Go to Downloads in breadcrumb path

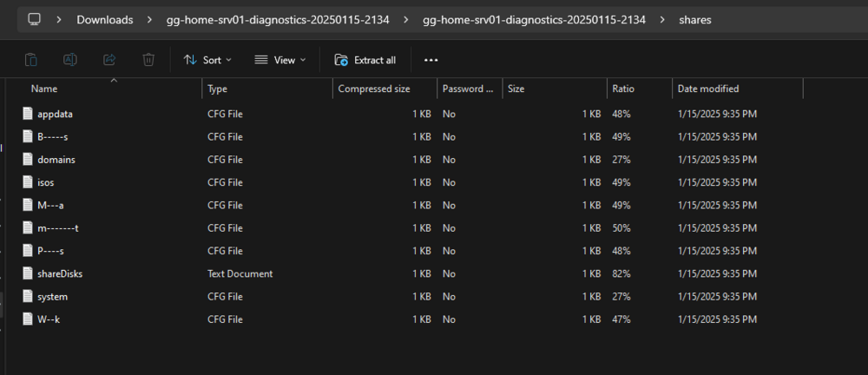[105, 20]
